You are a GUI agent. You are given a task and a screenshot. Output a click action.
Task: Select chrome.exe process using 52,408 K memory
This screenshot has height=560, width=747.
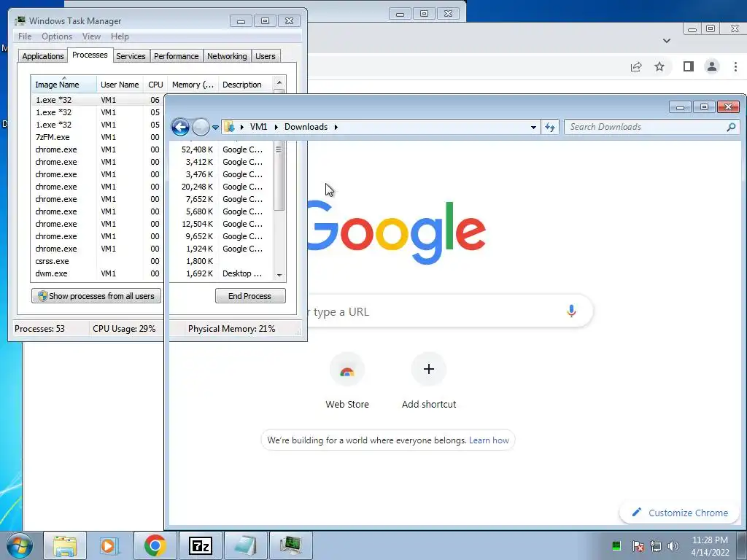click(152, 149)
